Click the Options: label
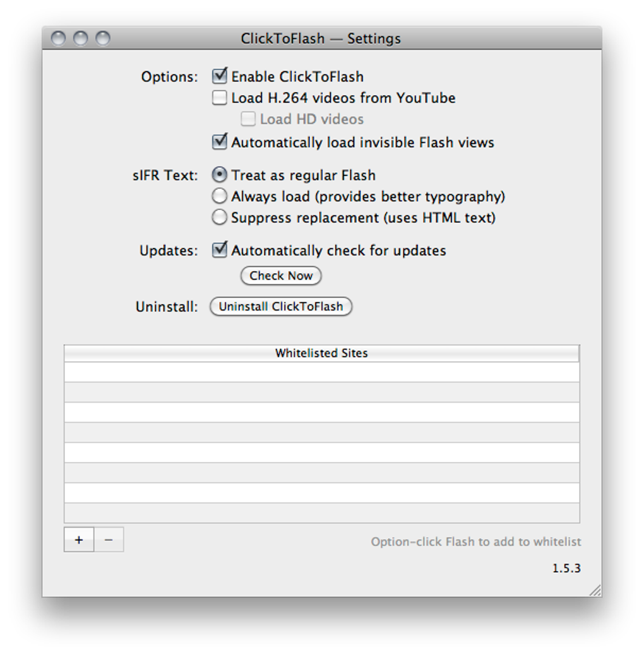 [169, 77]
